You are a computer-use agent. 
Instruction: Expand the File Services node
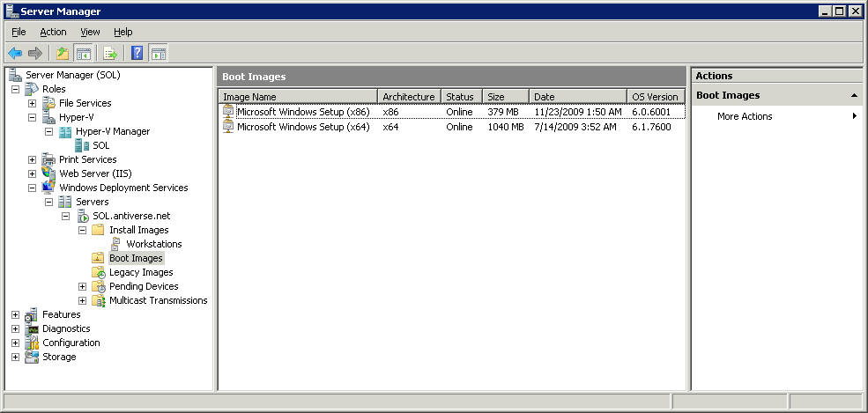pyautogui.click(x=32, y=103)
